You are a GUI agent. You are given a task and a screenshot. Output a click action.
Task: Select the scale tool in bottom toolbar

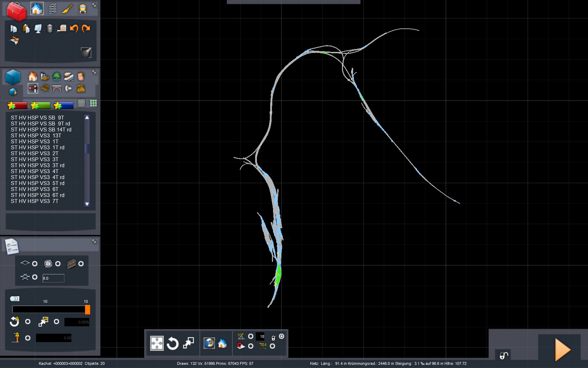188,343
